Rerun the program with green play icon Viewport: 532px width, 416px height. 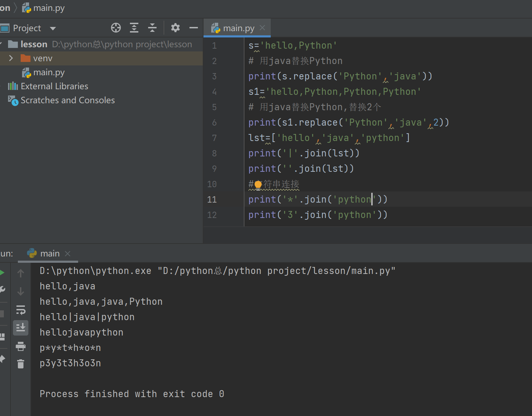tap(2, 273)
